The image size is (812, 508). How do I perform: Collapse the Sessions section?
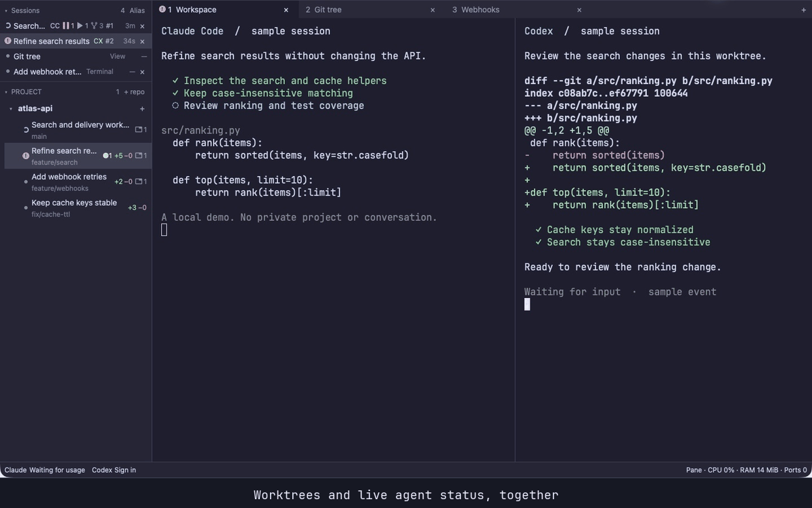(x=6, y=10)
